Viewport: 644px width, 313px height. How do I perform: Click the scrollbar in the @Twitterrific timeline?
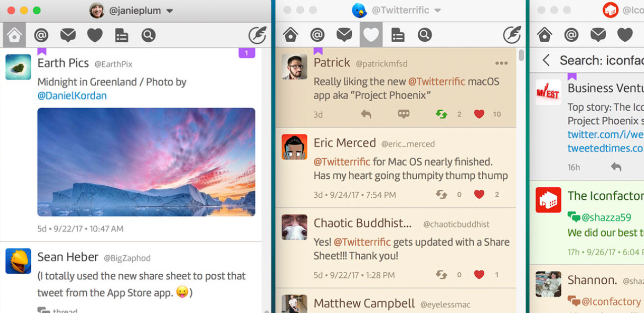tap(522, 55)
